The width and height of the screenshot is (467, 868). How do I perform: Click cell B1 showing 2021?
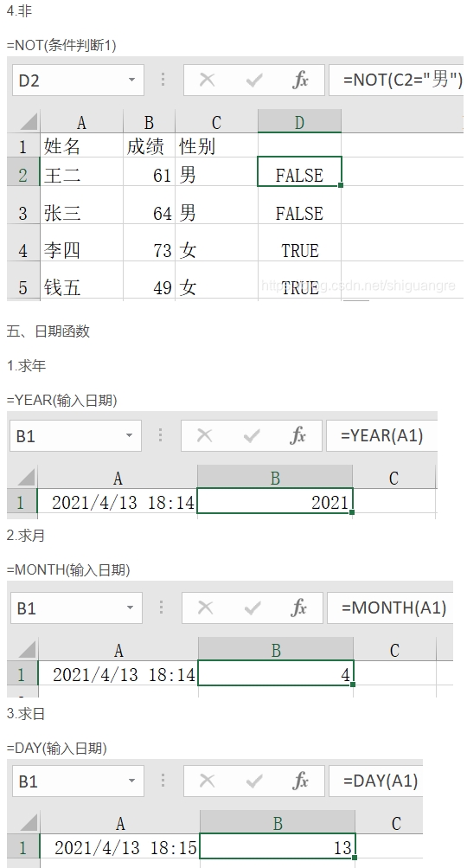(x=275, y=501)
